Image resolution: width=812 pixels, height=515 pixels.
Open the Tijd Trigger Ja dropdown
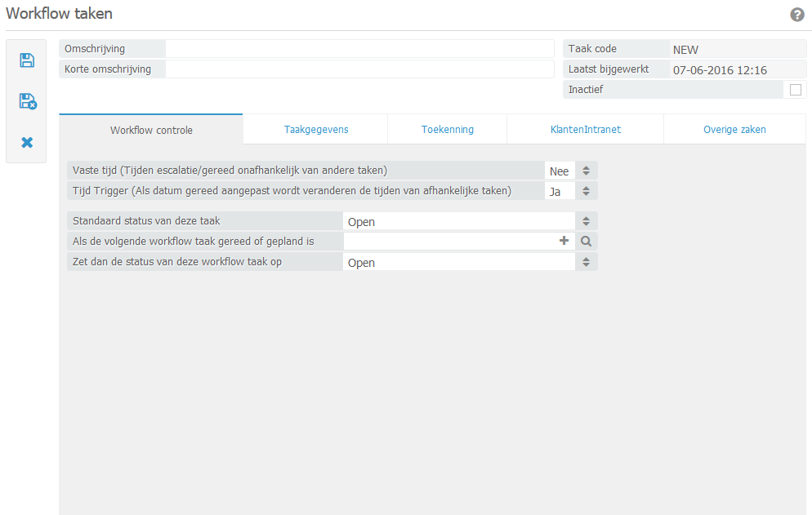[586, 191]
